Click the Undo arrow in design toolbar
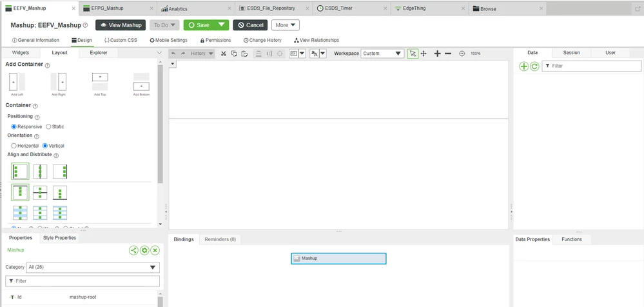Viewport: 644px width, 307px height. tap(173, 54)
